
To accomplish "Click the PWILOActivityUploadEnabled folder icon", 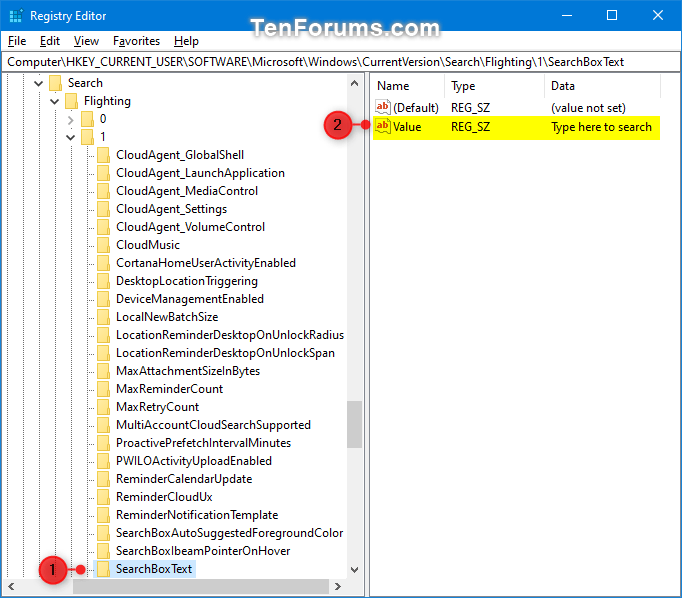I will [104, 461].
